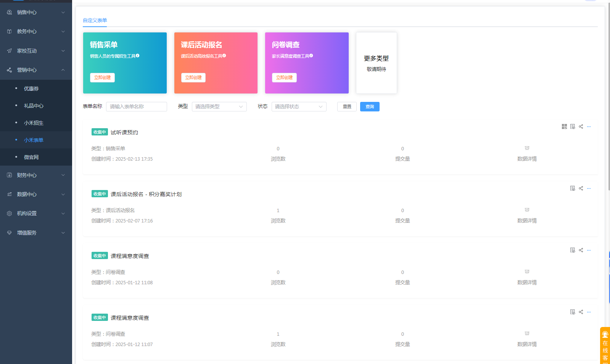Open 类型 dropdown 请选择类型
This screenshot has height=364, width=610.
click(x=219, y=106)
